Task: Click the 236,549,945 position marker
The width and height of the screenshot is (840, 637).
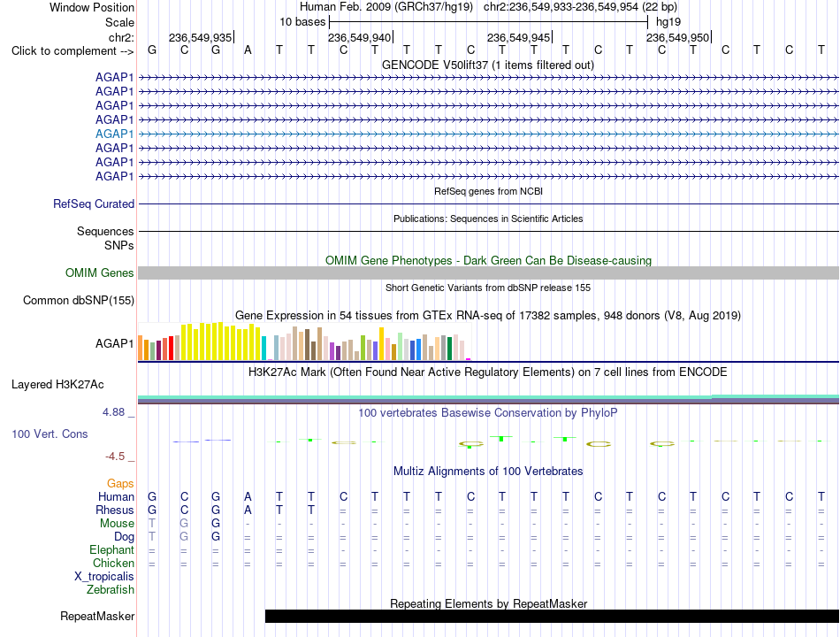Action: click(518, 37)
